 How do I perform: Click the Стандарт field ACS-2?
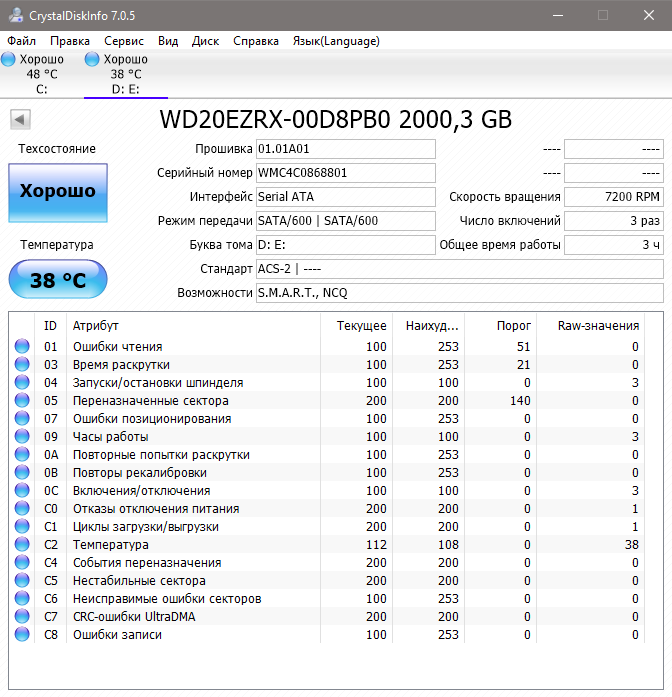460,269
